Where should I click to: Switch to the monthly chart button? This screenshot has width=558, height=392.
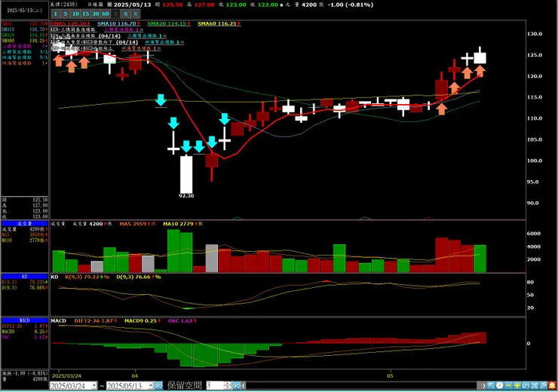click(x=136, y=14)
